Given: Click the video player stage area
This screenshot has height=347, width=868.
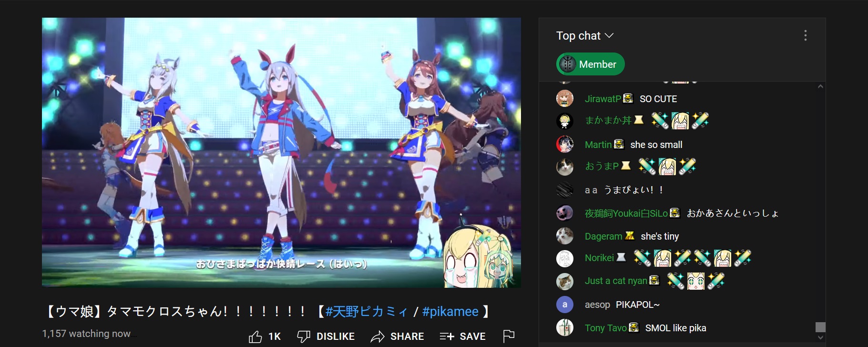Looking at the screenshot, I should (281, 152).
